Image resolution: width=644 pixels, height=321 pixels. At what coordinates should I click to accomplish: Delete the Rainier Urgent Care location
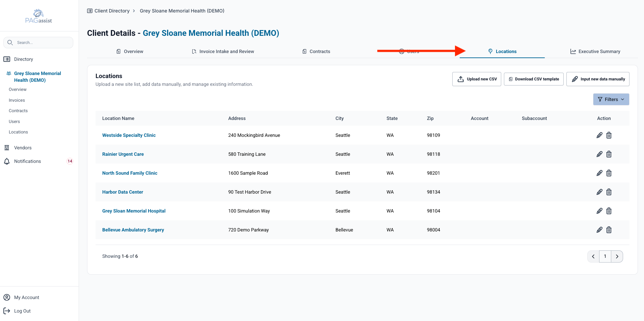(x=609, y=154)
